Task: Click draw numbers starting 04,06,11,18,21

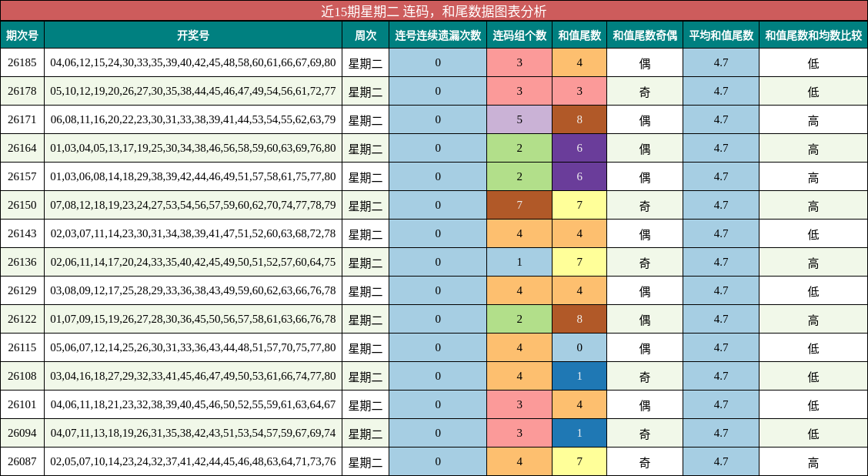Action: (x=193, y=405)
